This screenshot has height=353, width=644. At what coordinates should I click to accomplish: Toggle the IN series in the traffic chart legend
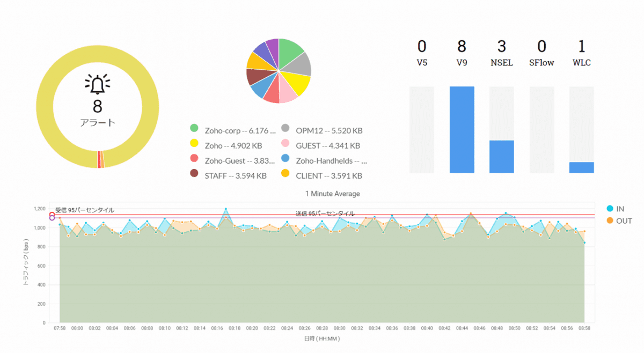[x=616, y=209]
